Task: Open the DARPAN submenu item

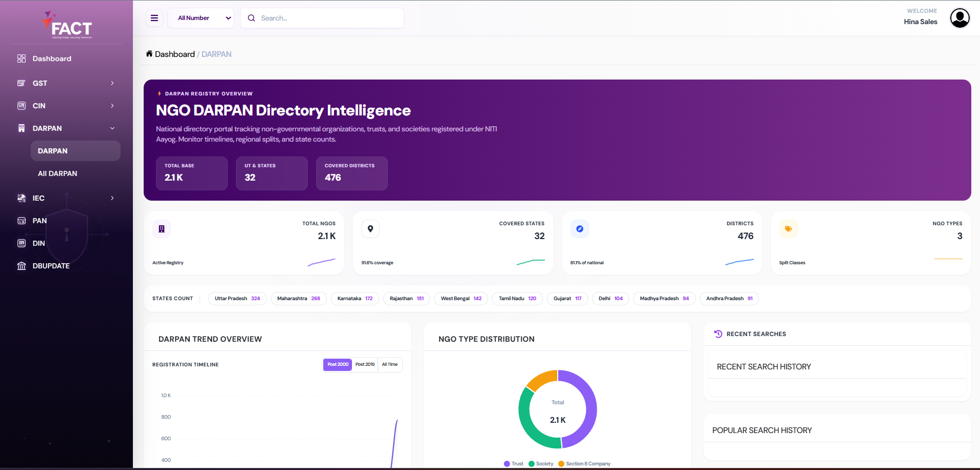Action: click(75, 151)
